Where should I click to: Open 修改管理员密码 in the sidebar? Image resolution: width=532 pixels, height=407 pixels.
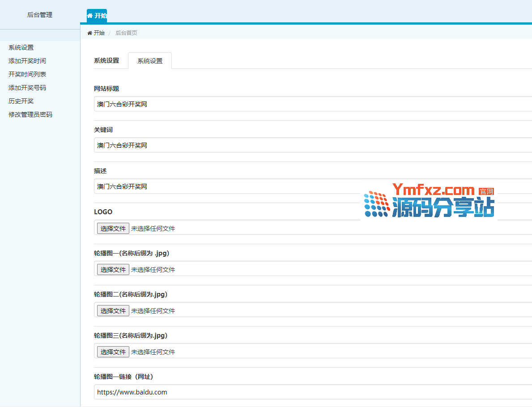click(30, 114)
